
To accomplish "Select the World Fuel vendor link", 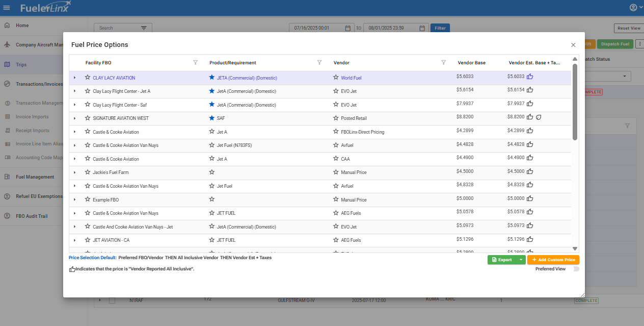I will point(351,78).
